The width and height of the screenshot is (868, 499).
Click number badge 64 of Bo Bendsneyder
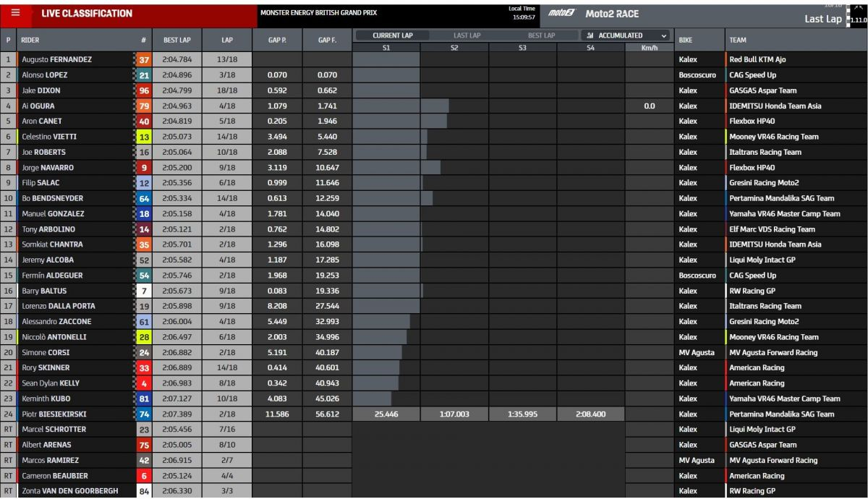pyautogui.click(x=144, y=198)
